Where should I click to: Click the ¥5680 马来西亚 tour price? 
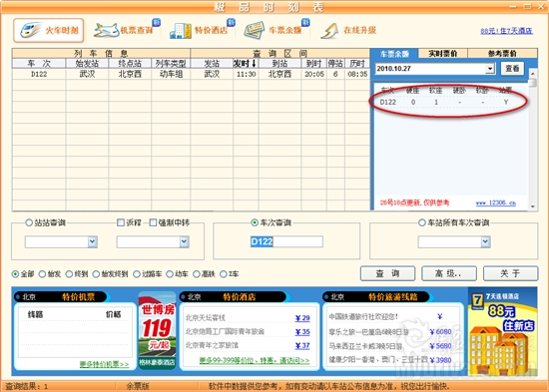(440, 346)
